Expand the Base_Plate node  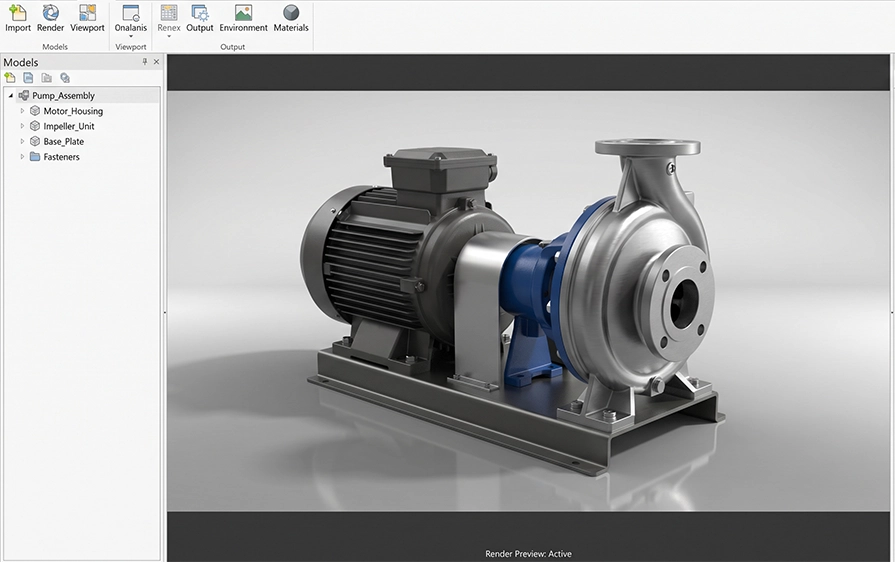[x=22, y=141]
